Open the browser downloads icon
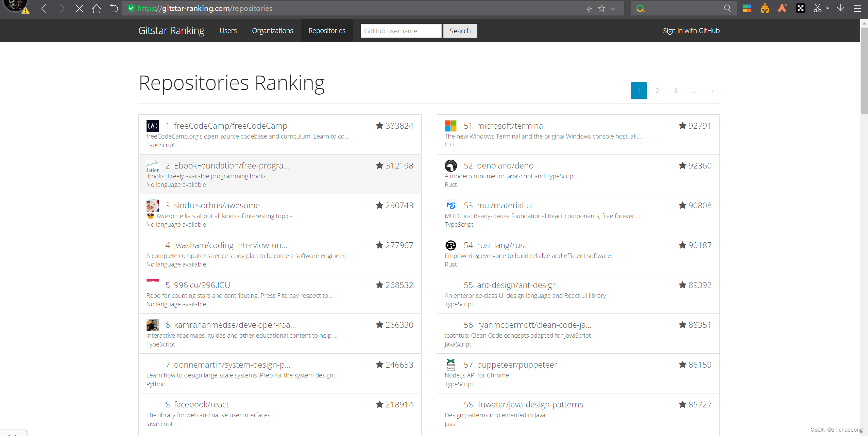 tap(840, 9)
